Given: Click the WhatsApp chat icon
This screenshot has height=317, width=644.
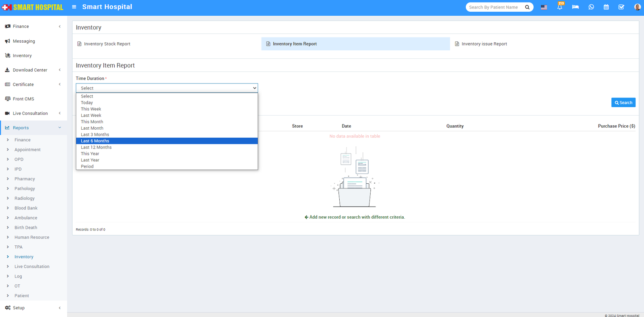Looking at the screenshot, I should click(591, 7).
